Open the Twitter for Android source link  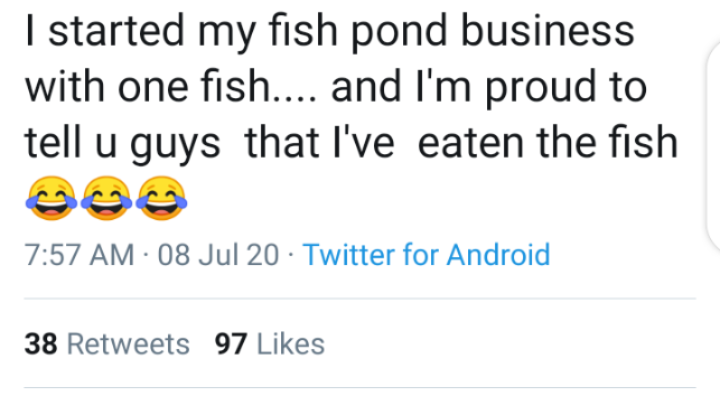(426, 254)
